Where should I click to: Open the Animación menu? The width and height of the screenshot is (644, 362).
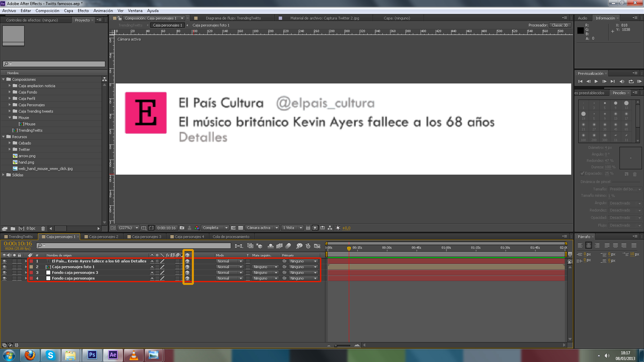pos(103,11)
